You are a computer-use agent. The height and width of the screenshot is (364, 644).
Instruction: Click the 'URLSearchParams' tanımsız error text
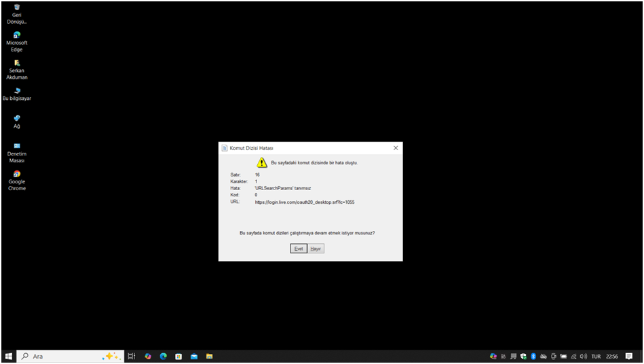pos(282,188)
